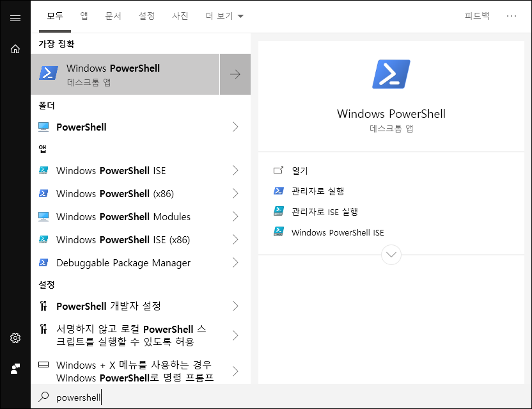Click the magnifier icon in the search box

point(43,396)
